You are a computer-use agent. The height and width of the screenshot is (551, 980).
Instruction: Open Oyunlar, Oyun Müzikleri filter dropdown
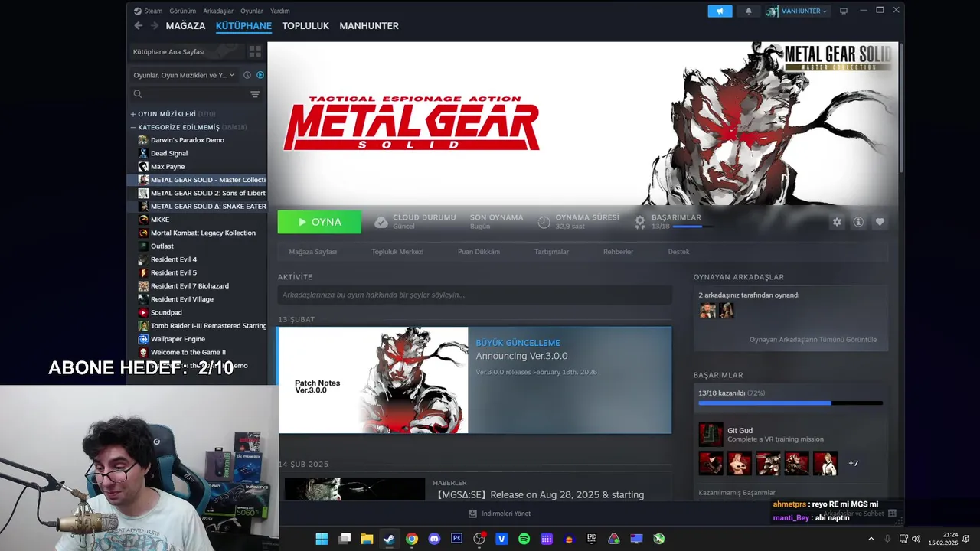(185, 75)
